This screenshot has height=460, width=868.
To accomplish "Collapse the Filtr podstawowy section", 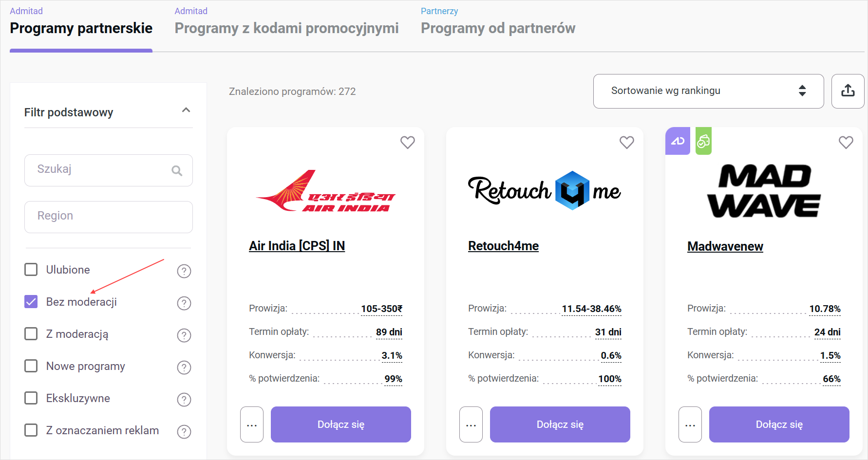I will 186,110.
